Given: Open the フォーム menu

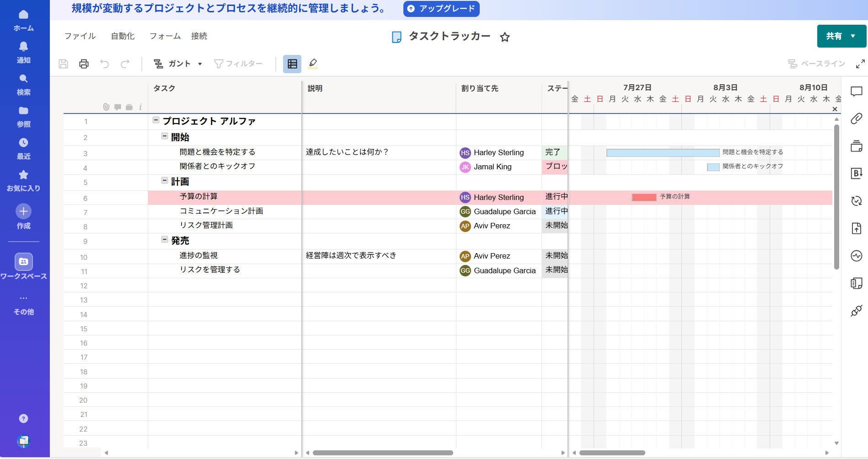Looking at the screenshot, I should pyautogui.click(x=165, y=36).
